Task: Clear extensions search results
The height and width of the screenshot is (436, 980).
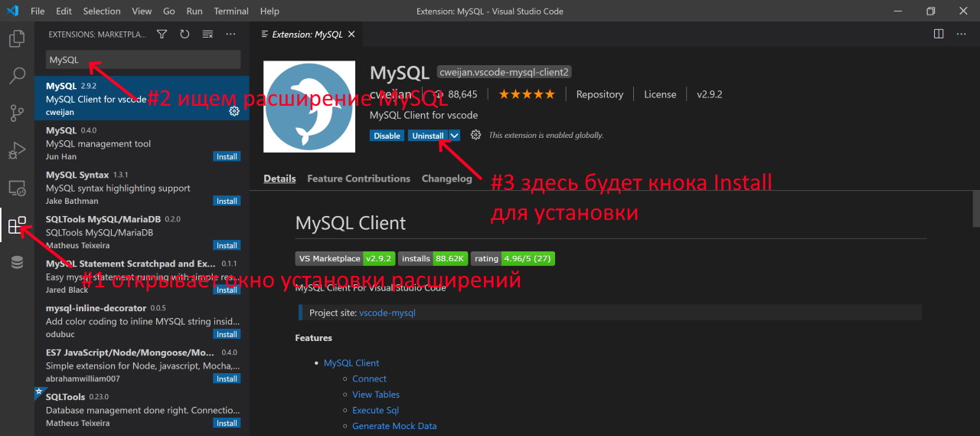Action: tap(207, 34)
